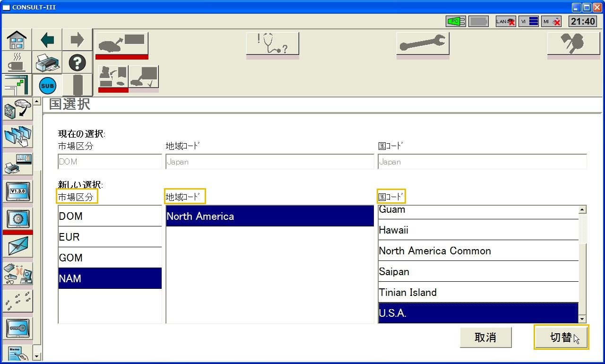
Task: Select NAM in the market list
Action: click(110, 278)
